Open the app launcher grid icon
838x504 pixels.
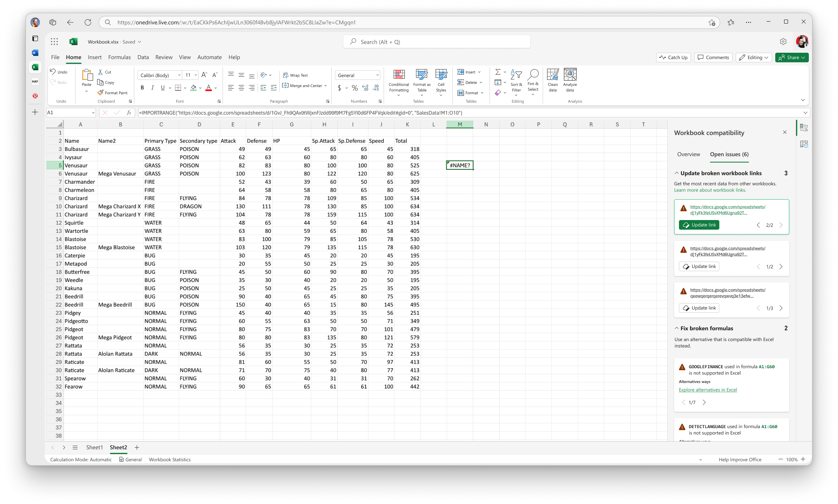(54, 42)
